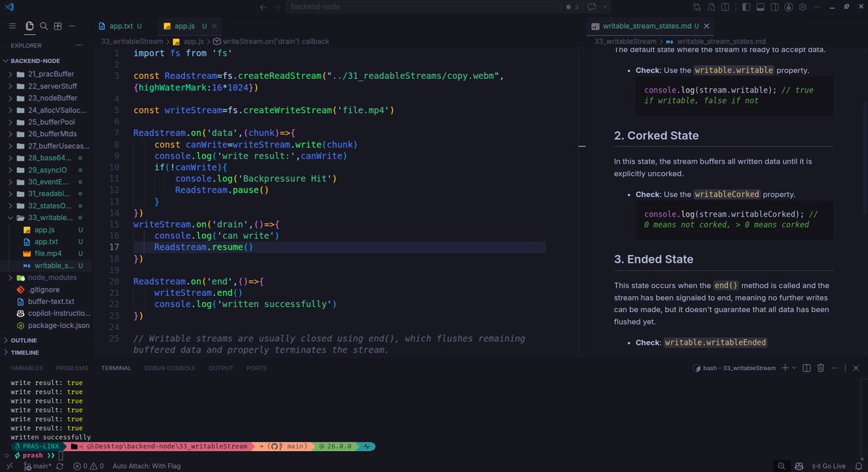The height and width of the screenshot is (472, 868).
Task: Click the main* git branch indicator
Action: [36, 466]
